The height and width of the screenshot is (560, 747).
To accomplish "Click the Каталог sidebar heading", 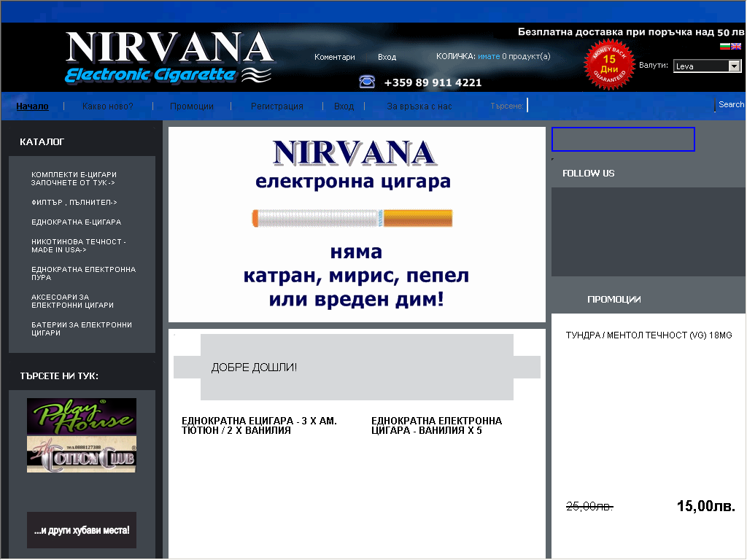I will [x=42, y=142].
